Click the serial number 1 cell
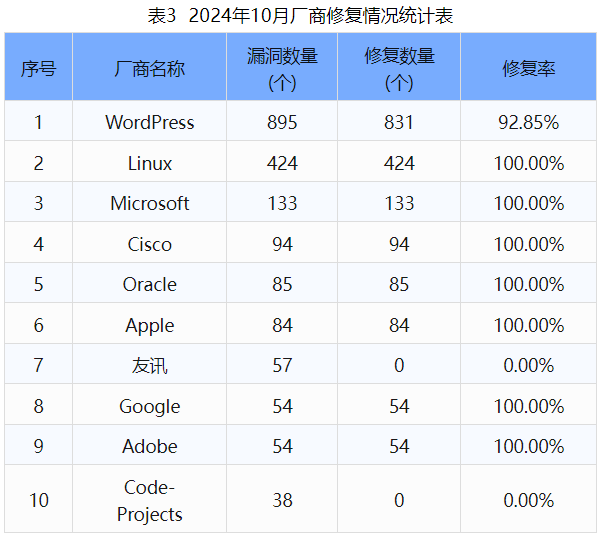 pos(38,122)
